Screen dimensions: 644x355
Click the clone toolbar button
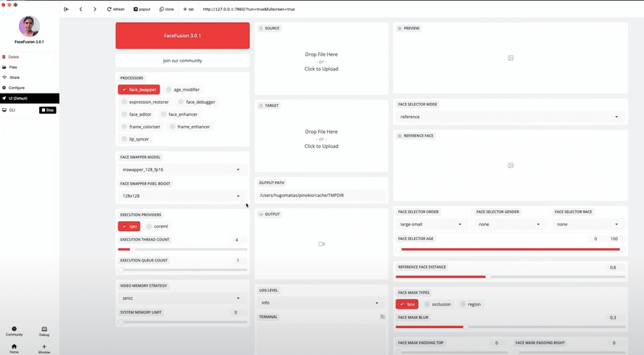(x=167, y=9)
